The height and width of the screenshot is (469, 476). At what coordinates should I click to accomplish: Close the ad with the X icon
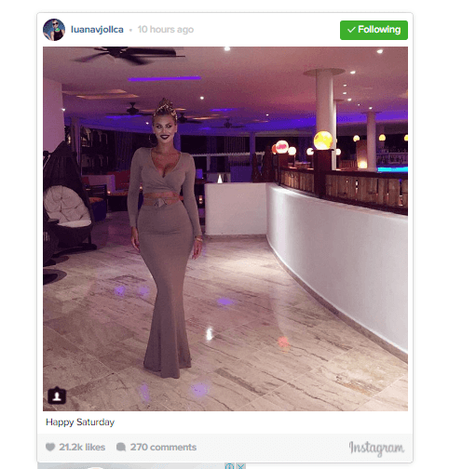pos(240,466)
